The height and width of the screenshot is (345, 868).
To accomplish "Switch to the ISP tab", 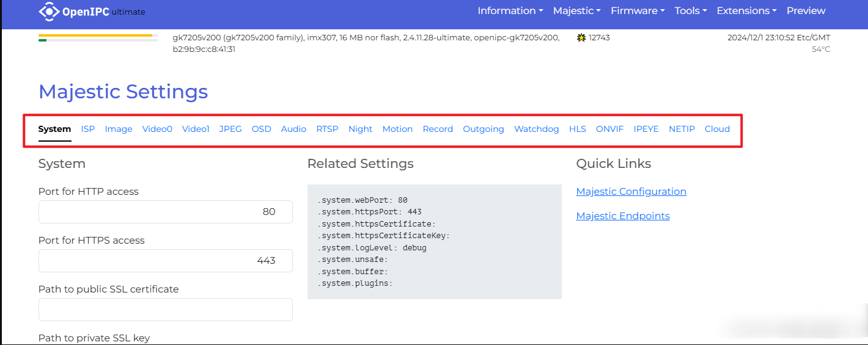I will tap(88, 129).
